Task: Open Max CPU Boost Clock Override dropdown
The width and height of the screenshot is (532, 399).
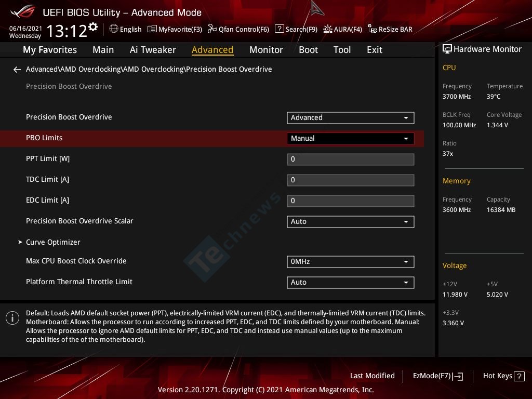Action: 351,262
